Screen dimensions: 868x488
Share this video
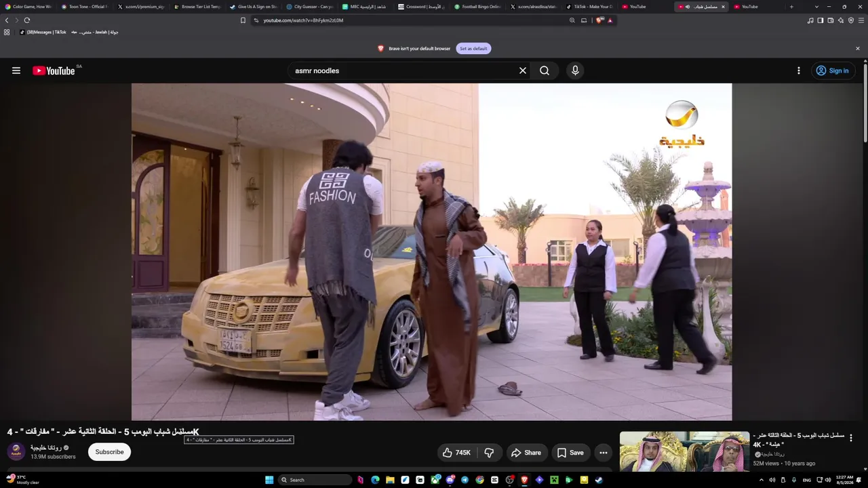[x=526, y=453]
